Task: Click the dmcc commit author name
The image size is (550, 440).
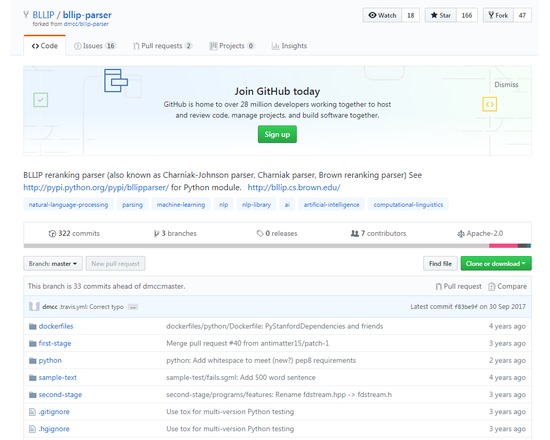Action: (50, 307)
